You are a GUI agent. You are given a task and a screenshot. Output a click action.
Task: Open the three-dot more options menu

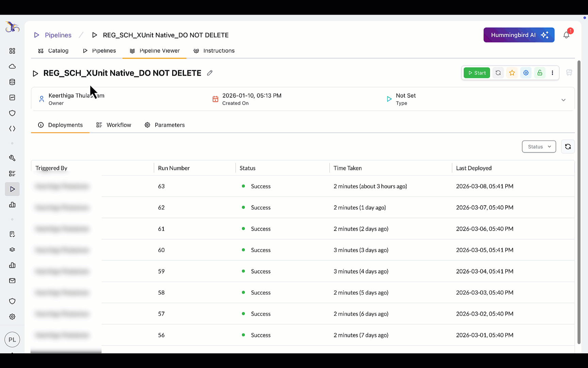click(552, 73)
